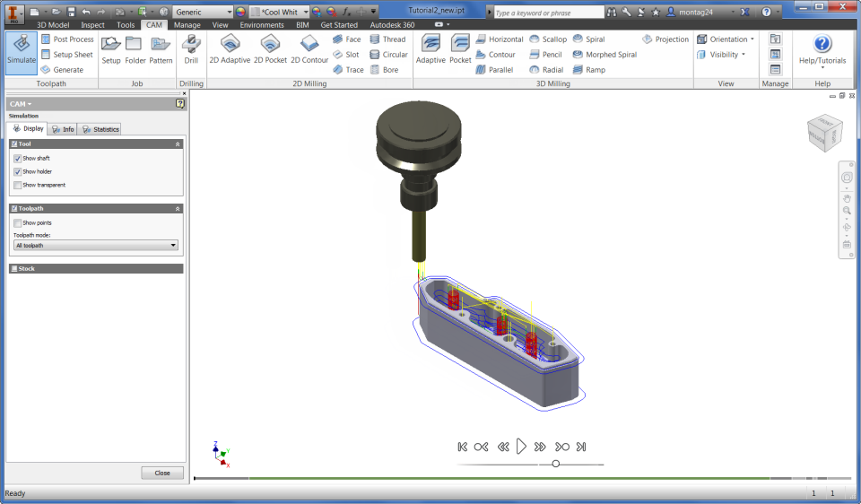Adjust the simulation speed slider handle
This screenshot has height=504, width=861.
(x=556, y=464)
